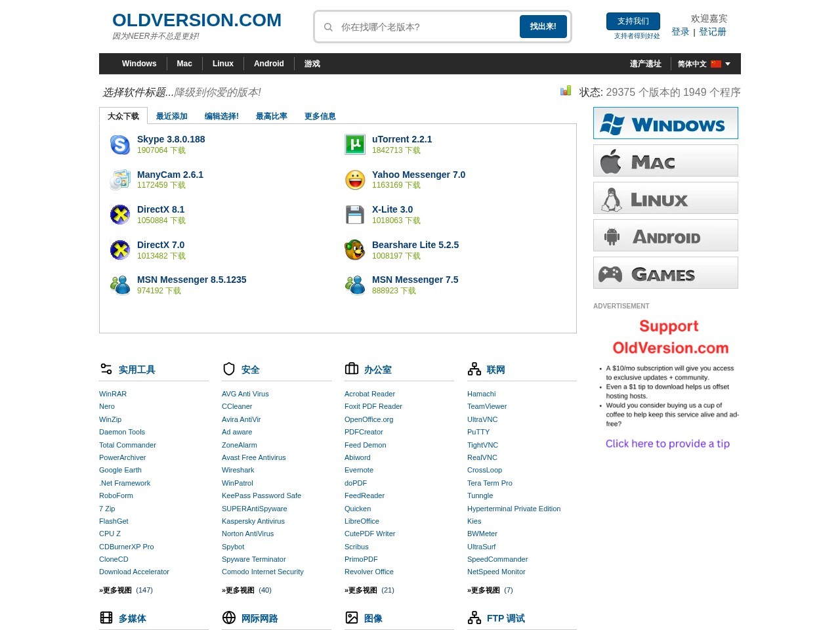
Task: Switch to the 最高比率 tab
Action: pyautogui.click(x=272, y=116)
